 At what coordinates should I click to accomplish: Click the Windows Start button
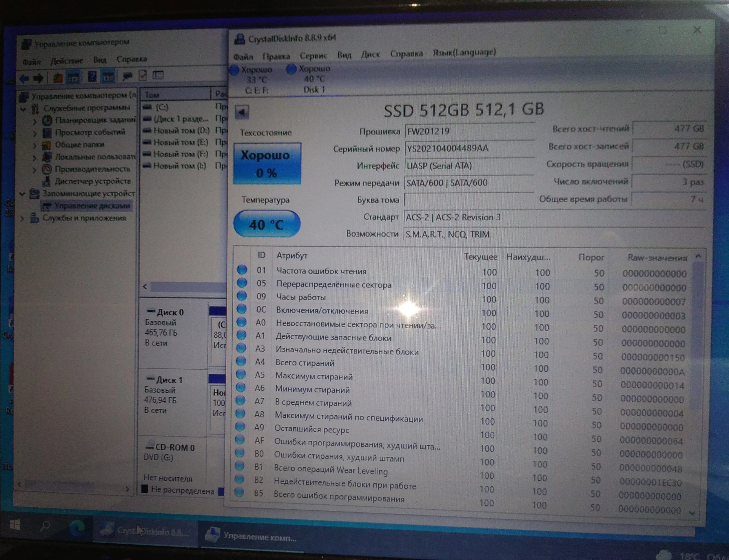15,525
